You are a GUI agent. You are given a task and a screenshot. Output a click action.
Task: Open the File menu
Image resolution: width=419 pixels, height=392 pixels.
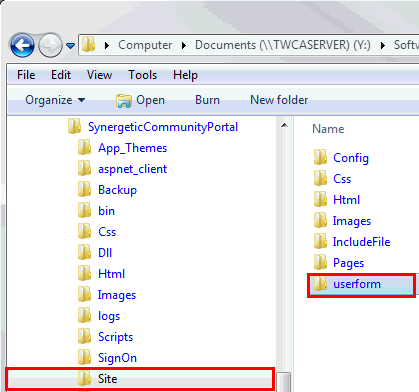click(26, 75)
